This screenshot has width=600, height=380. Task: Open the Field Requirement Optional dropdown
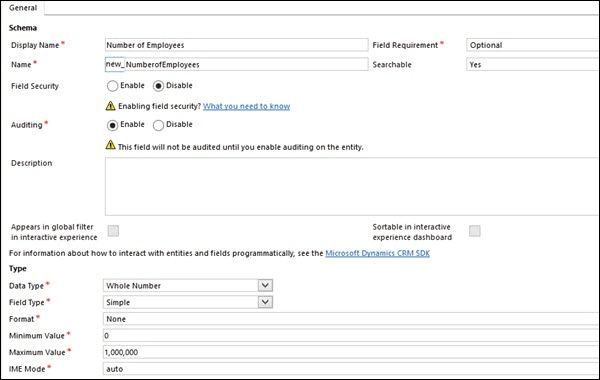tap(533, 45)
